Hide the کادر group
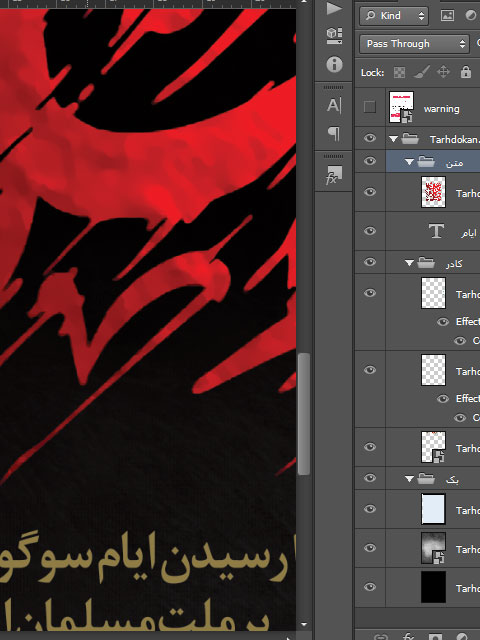The height and width of the screenshot is (640, 480). point(370,262)
